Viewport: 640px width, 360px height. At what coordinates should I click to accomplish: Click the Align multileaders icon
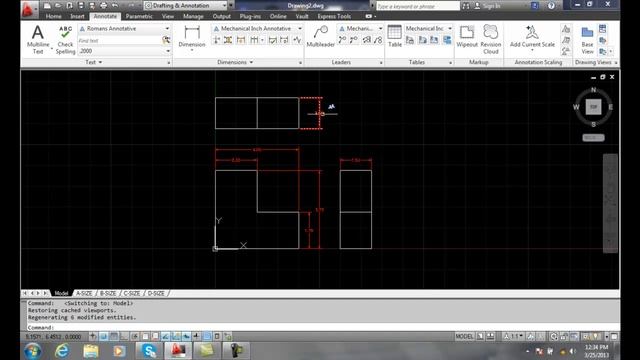(367, 40)
